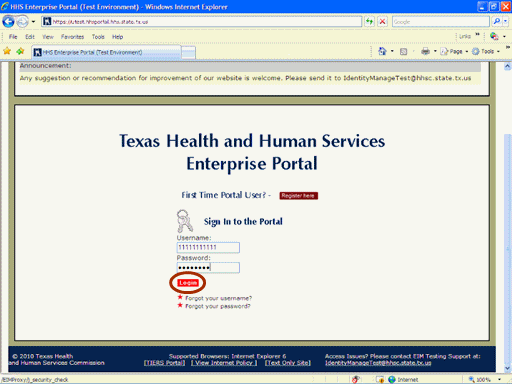The width and height of the screenshot is (512, 384).
Task: Open the search provider dropdown arrow
Action: tap(505, 22)
